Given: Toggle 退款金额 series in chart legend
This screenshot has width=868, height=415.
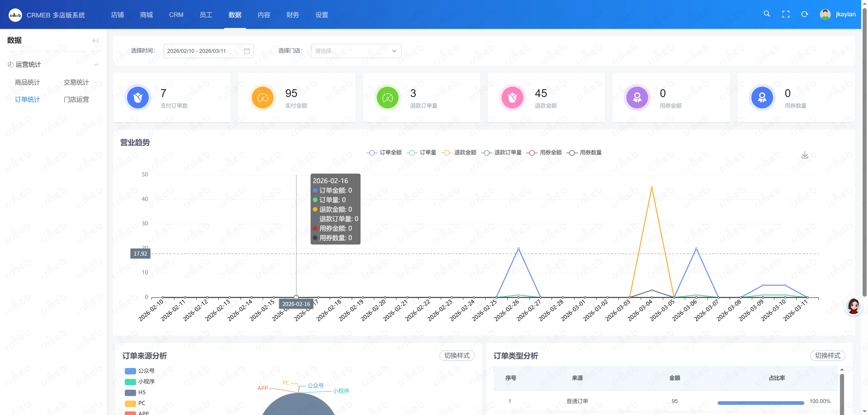Looking at the screenshot, I should click(459, 152).
